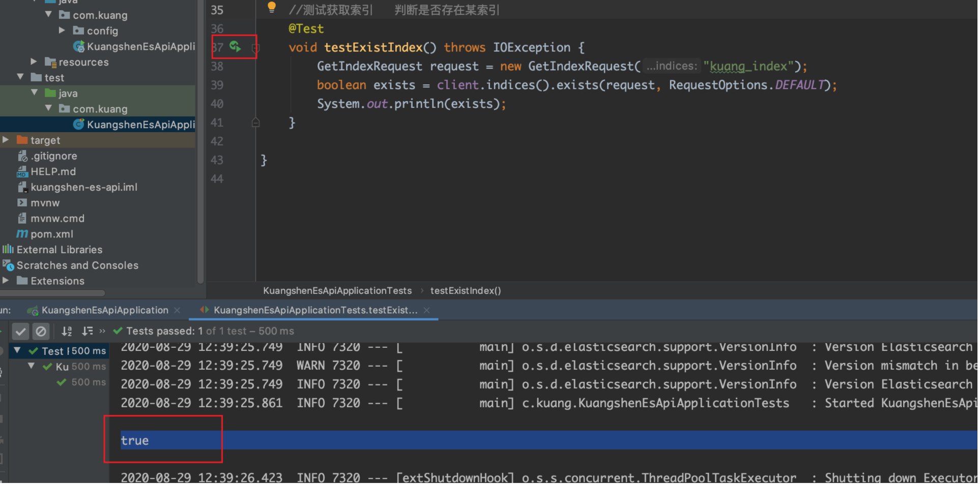Click the Maven pom.xml icon

[22, 234]
